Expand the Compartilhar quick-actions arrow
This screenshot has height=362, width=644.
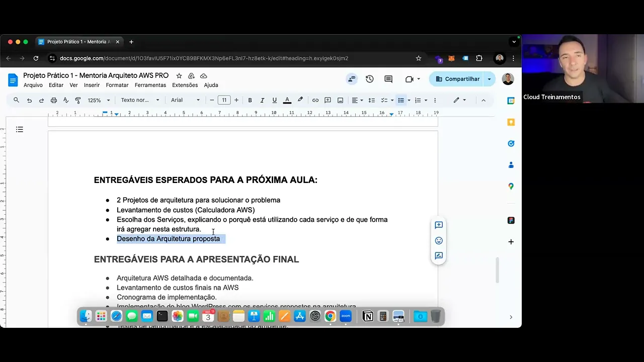(490, 79)
